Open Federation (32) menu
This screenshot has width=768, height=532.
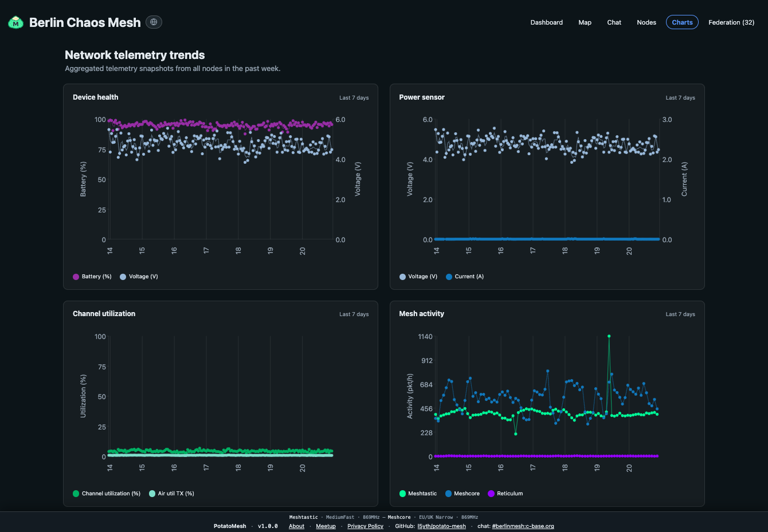pos(731,22)
